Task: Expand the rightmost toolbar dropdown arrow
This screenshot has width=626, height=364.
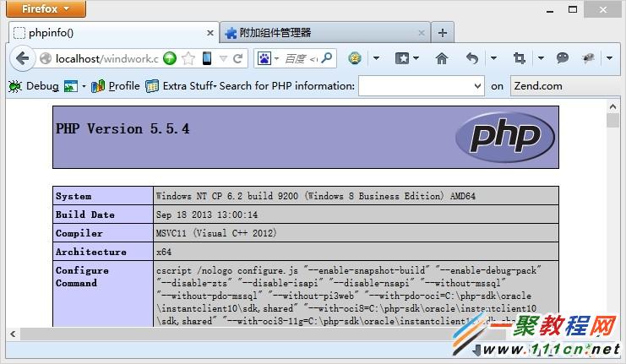Action: pyautogui.click(x=609, y=58)
